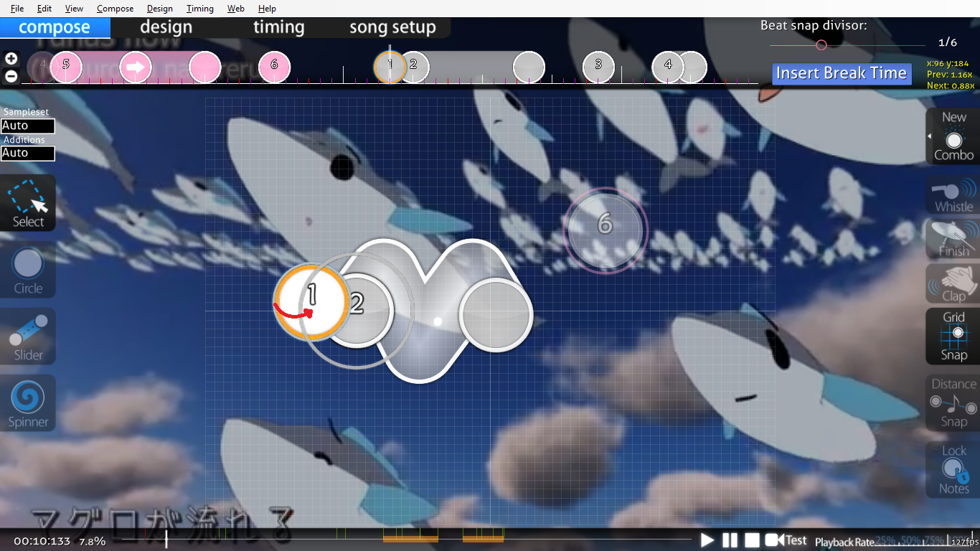Switch to the design tab

click(166, 27)
